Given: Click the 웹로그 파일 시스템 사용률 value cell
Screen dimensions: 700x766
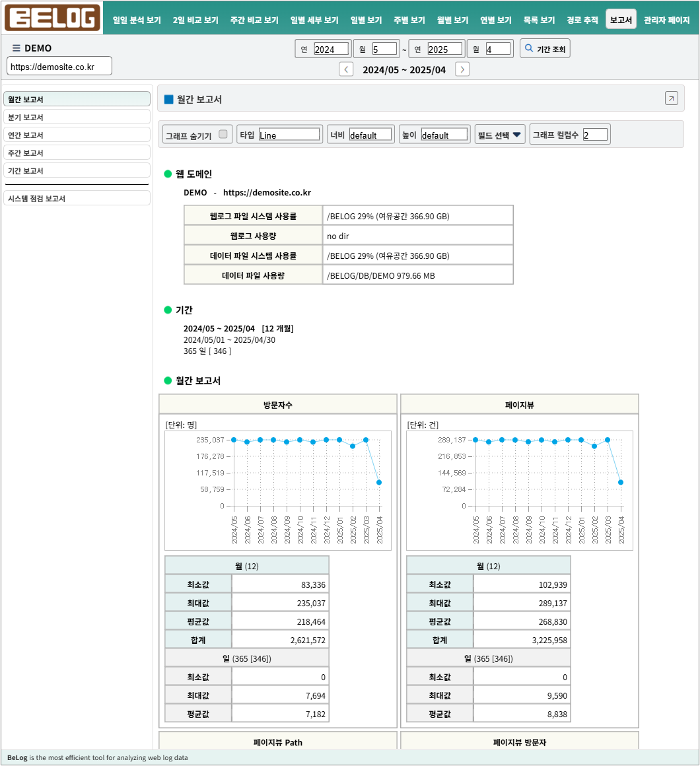Looking at the screenshot, I should [417, 216].
